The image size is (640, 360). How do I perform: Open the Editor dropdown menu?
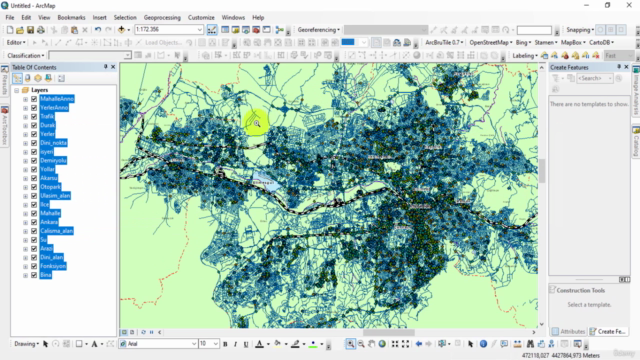click(16, 42)
